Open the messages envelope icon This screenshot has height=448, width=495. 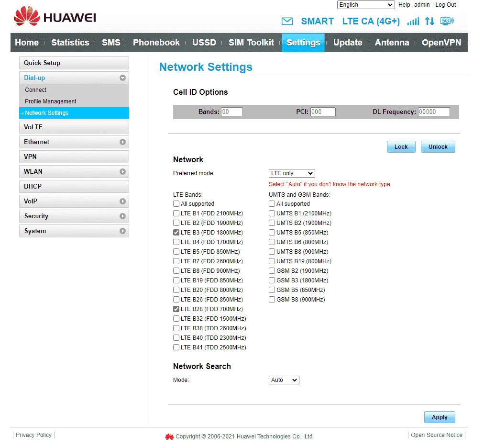point(287,21)
